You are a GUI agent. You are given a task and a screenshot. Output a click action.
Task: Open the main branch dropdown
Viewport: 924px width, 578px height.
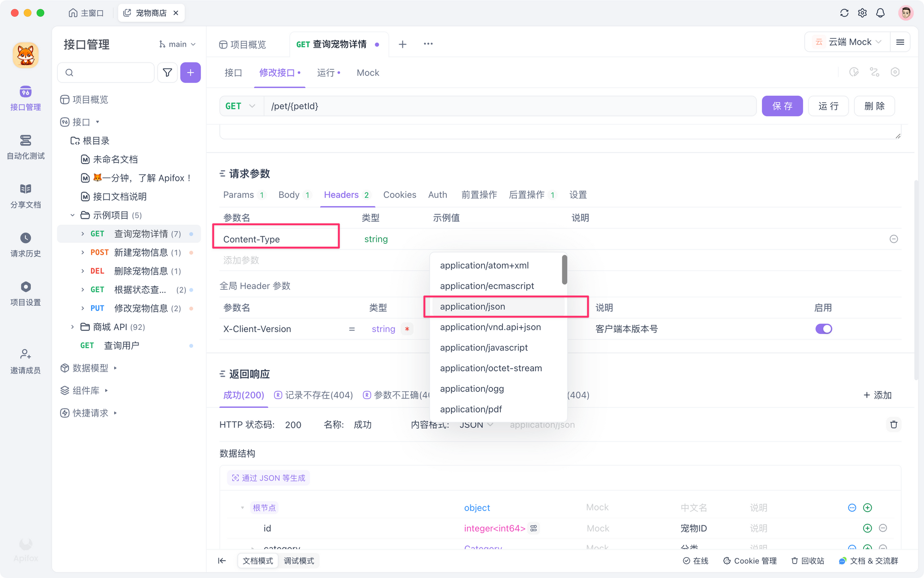point(177,44)
